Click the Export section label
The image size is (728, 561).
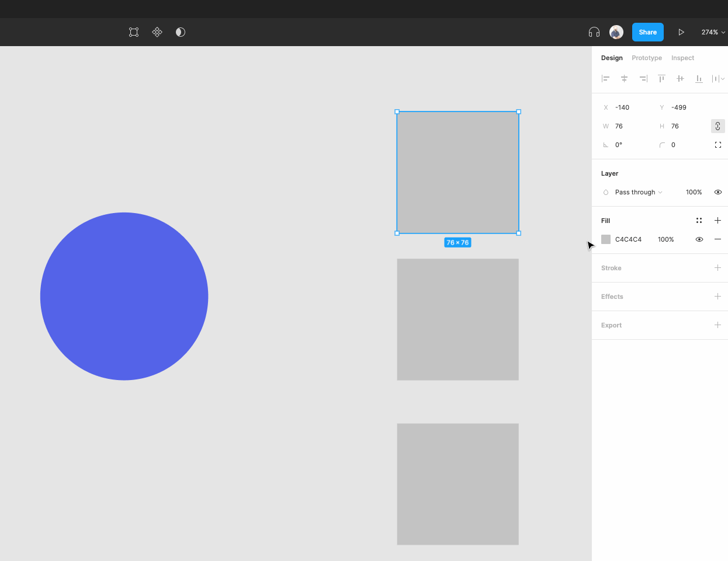611,325
